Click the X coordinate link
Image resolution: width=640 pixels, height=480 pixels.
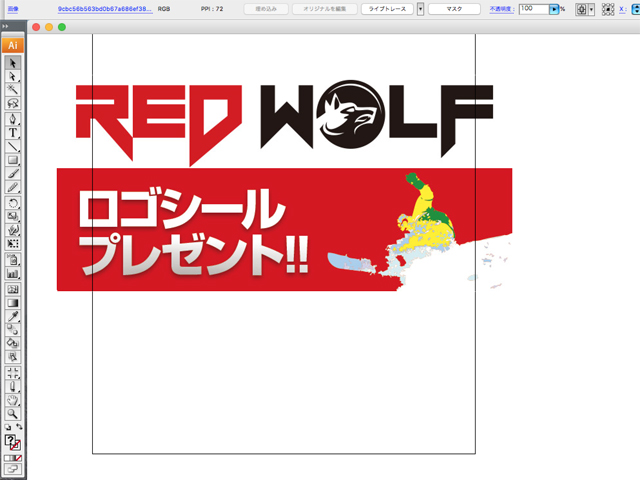(x=622, y=9)
